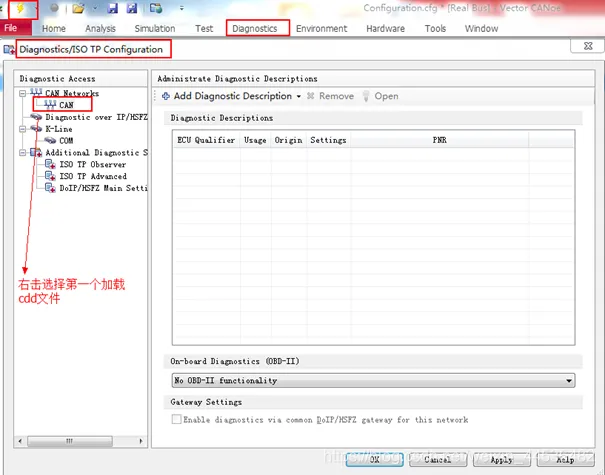The image size is (605, 475).
Task: Click the Diagnostic over IP/HSFZ node
Action: [95, 117]
